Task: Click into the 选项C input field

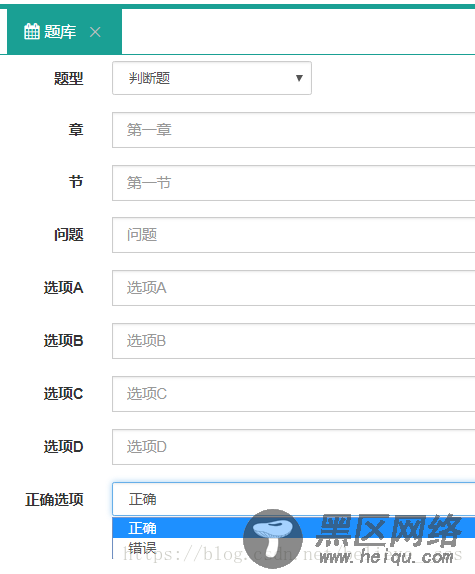Action: pos(293,394)
